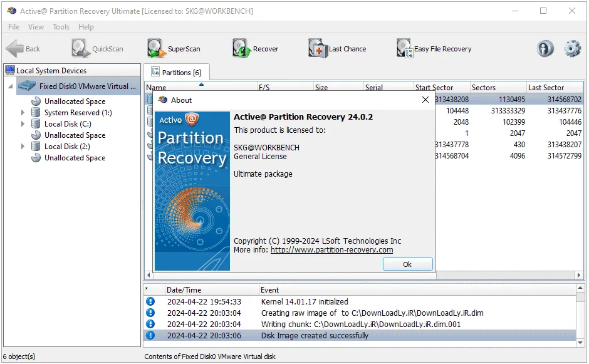Image resolution: width=589 pixels, height=364 pixels.
Task: Sort by the Sectors column header
Action: coord(498,87)
